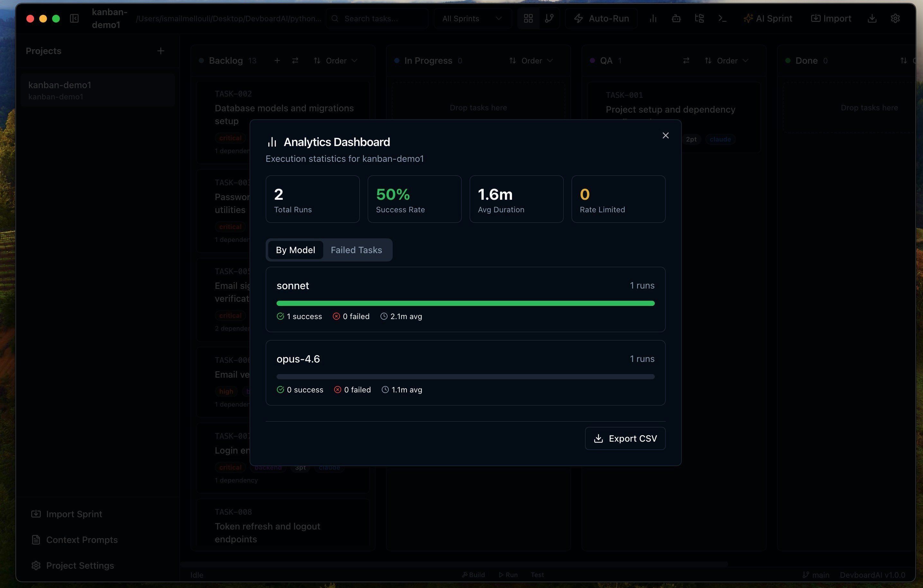Select the By Model tab

pyautogui.click(x=295, y=250)
